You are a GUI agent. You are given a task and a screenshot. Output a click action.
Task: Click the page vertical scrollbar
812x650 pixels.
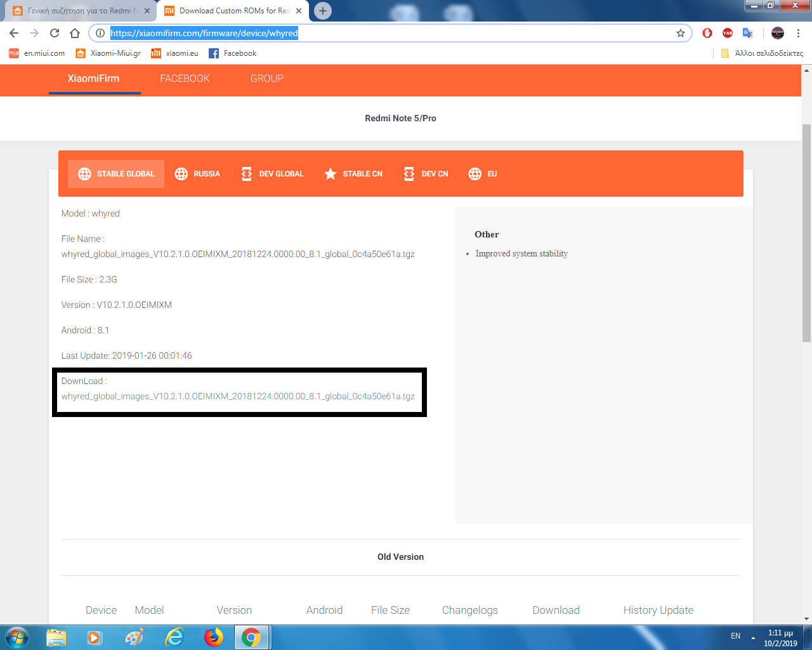(x=806, y=233)
